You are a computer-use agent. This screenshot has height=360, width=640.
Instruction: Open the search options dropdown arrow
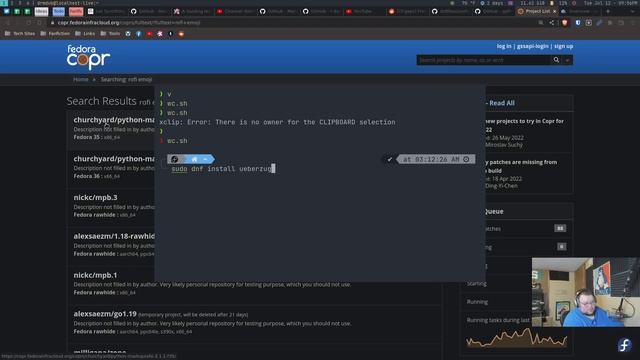pyautogui.click(x=567, y=60)
